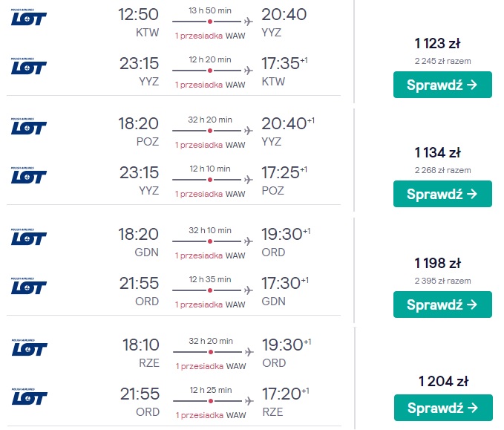
Task: Select the 12:50 KTW departure time
Action: pos(138,14)
